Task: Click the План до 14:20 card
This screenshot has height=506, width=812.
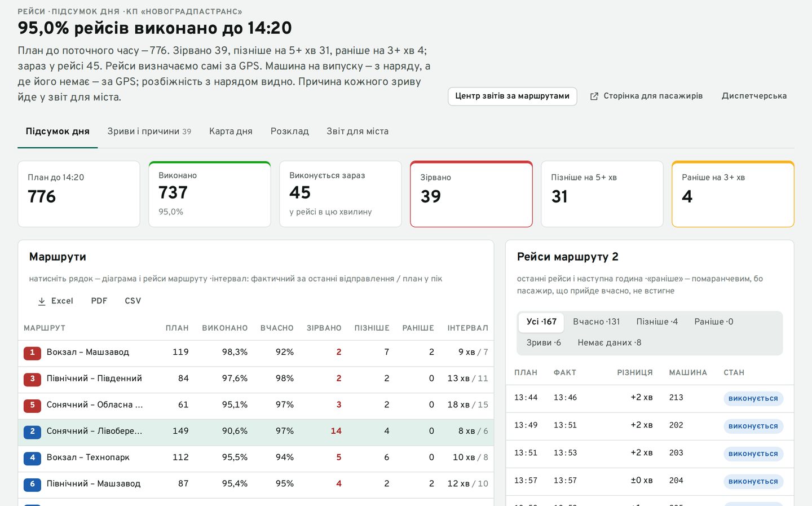Action: [79, 194]
